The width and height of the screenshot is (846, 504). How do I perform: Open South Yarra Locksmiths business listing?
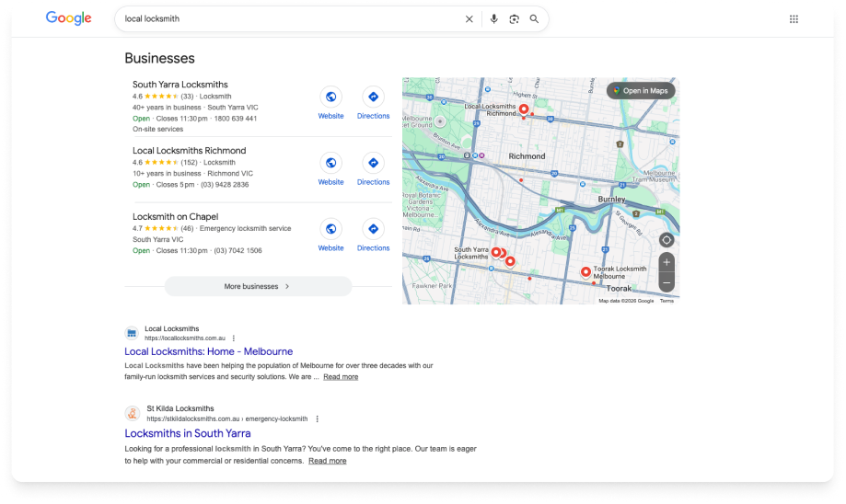tap(180, 85)
